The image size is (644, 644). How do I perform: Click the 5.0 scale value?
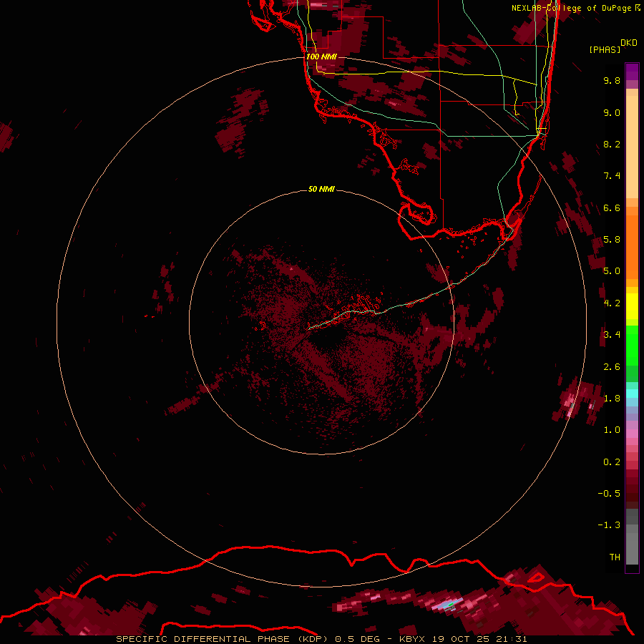point(612,271)
